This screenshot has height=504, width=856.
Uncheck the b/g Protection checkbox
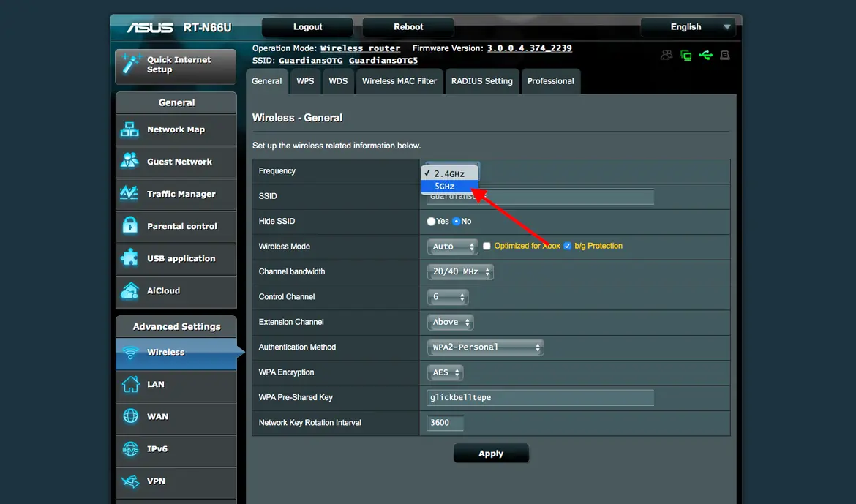[567, 247]
